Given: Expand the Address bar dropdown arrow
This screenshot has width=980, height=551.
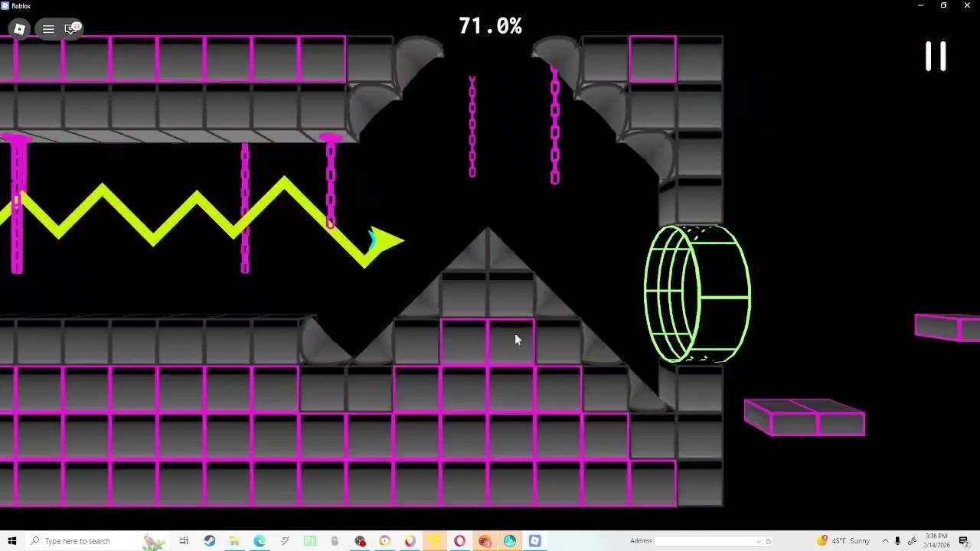Looking at the screenshot, I should point(759,541).
